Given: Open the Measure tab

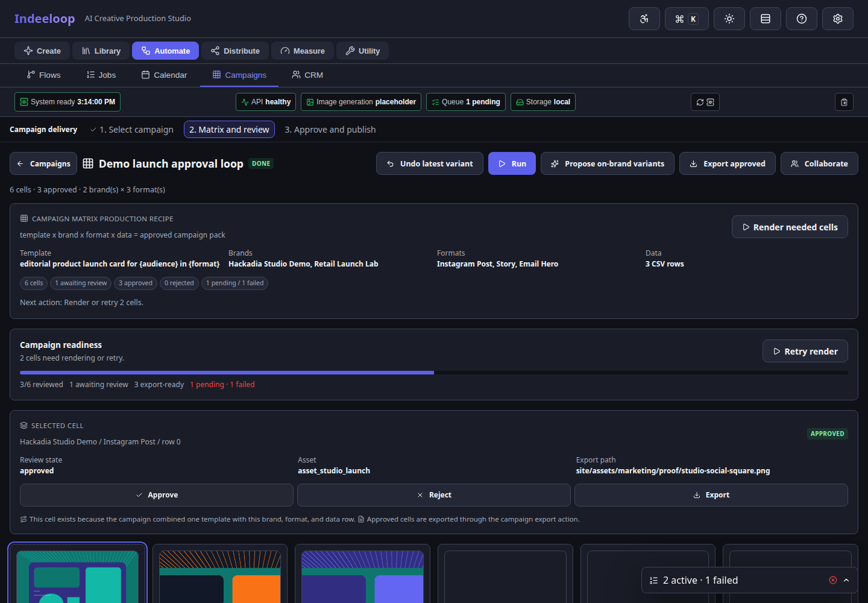Looking at the screenshot, I should pos(303,51).
